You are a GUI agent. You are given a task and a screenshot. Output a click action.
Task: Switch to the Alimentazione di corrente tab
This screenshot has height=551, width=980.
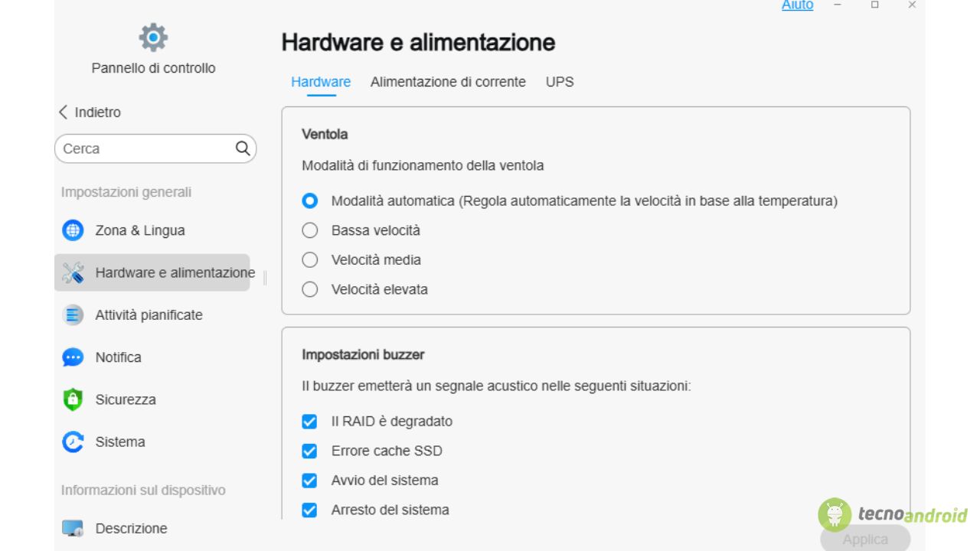(x=448, y=82)
